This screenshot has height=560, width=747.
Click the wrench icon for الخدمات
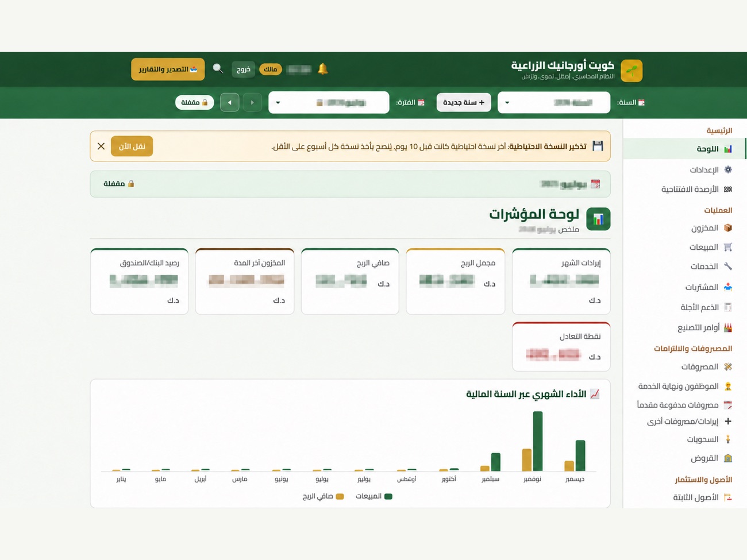pos(728,267)
